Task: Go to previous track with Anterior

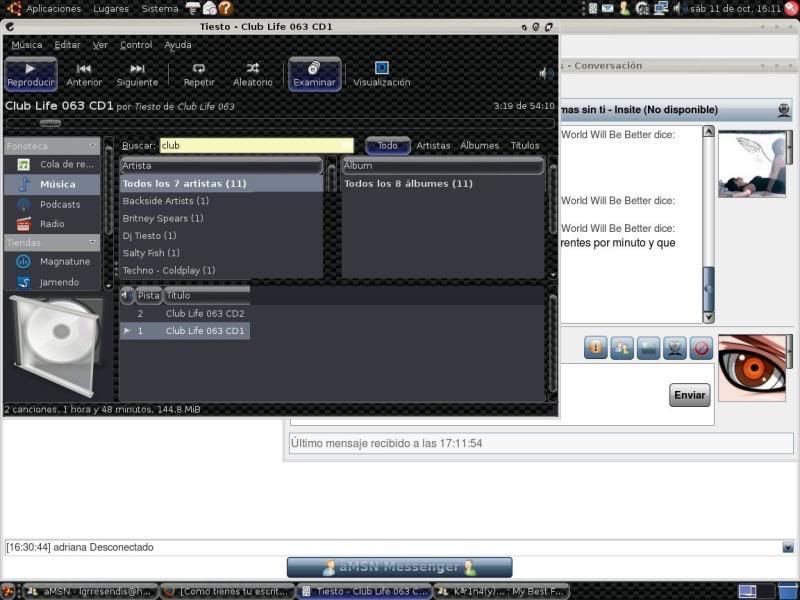Action: click(84, 74)
